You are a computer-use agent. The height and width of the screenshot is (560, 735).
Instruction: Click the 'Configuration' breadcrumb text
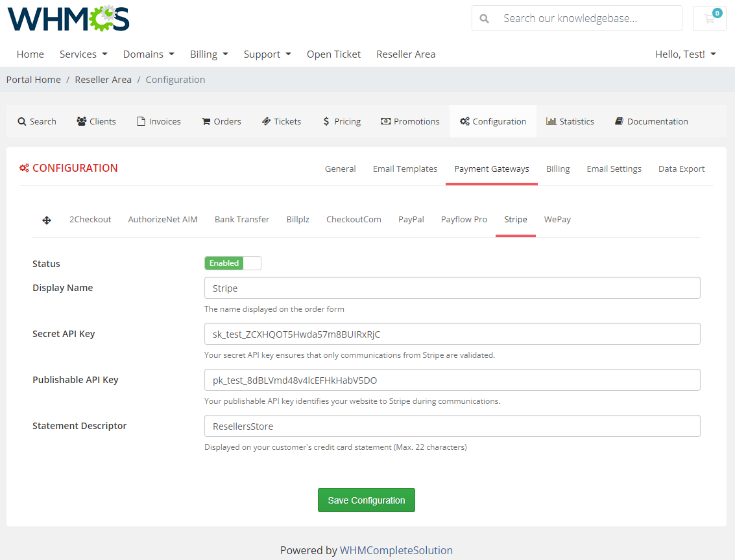(175, 80)
